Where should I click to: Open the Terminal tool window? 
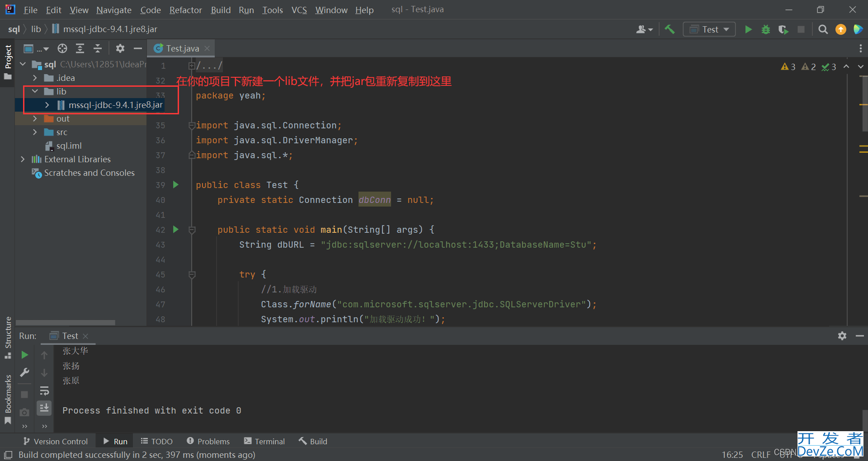(x=264, y=441)
